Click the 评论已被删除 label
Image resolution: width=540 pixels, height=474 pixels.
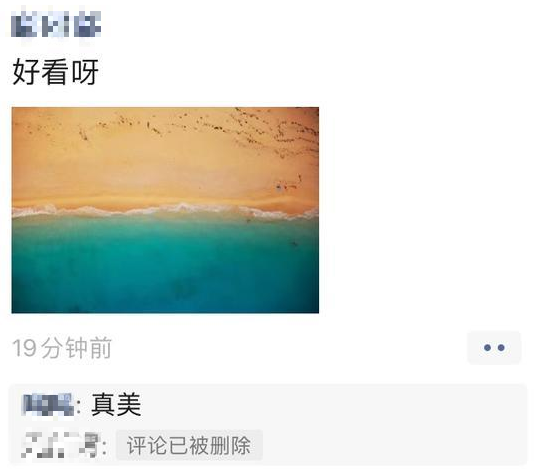[189, 445]
